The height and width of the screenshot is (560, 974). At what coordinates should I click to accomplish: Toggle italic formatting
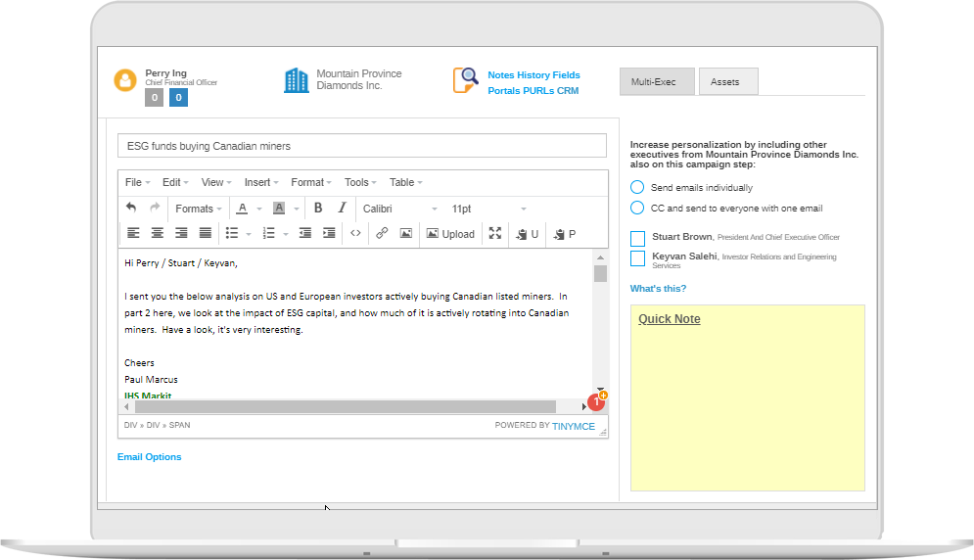342,208
